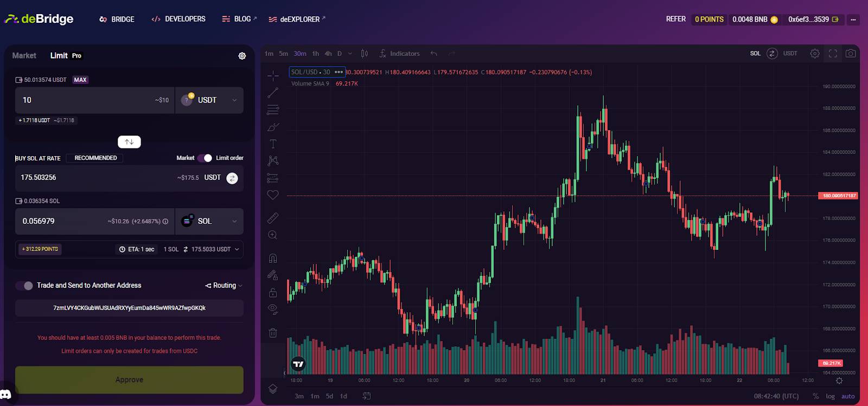868x406 pixels.
Task: Open timeframe interval dropdown arrow
Action: point(350,54)
